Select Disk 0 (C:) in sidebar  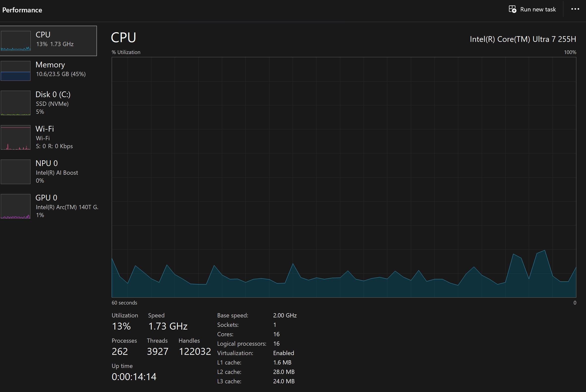(53, 94)
